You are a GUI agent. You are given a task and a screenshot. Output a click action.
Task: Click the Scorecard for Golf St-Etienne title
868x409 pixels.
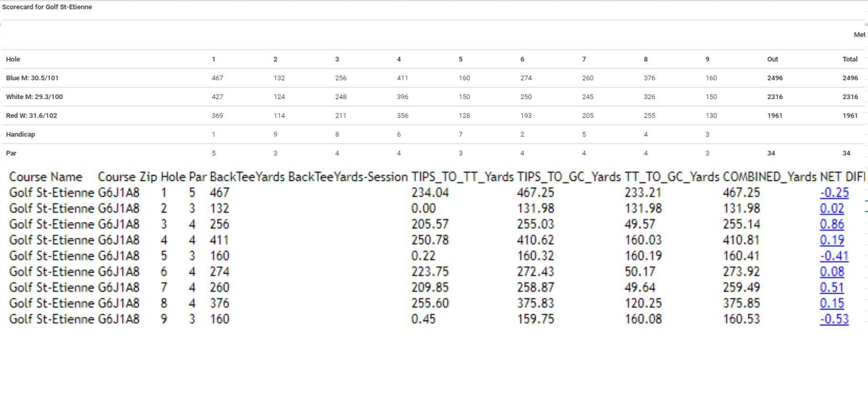(x=47, y=7)
